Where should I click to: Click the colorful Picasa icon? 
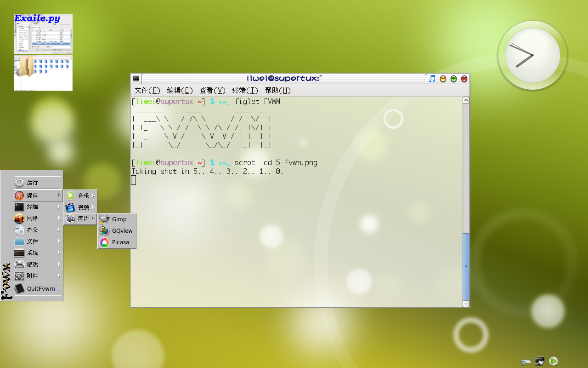click(104, 242)
